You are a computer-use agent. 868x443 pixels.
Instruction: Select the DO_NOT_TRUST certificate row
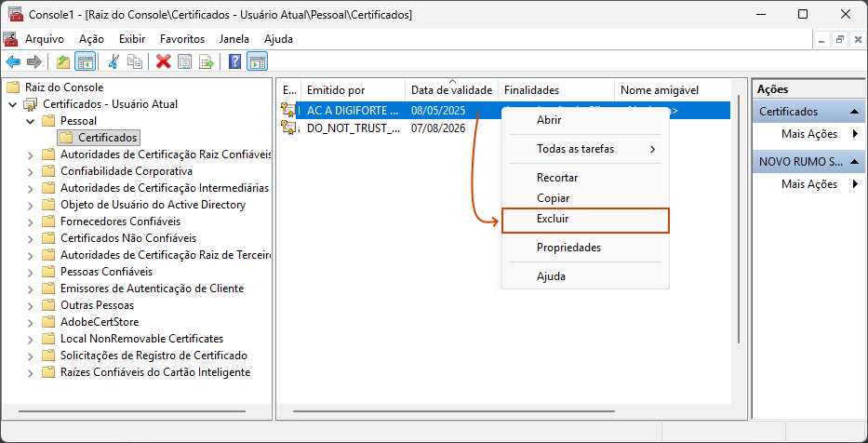pyautogui.click(x=352, y=128)
